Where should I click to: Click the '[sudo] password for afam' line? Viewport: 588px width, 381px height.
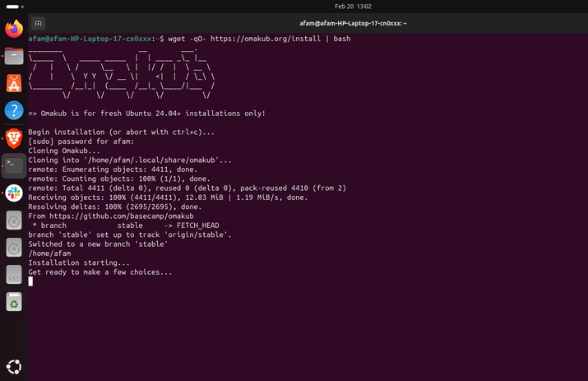click(81, 142)
